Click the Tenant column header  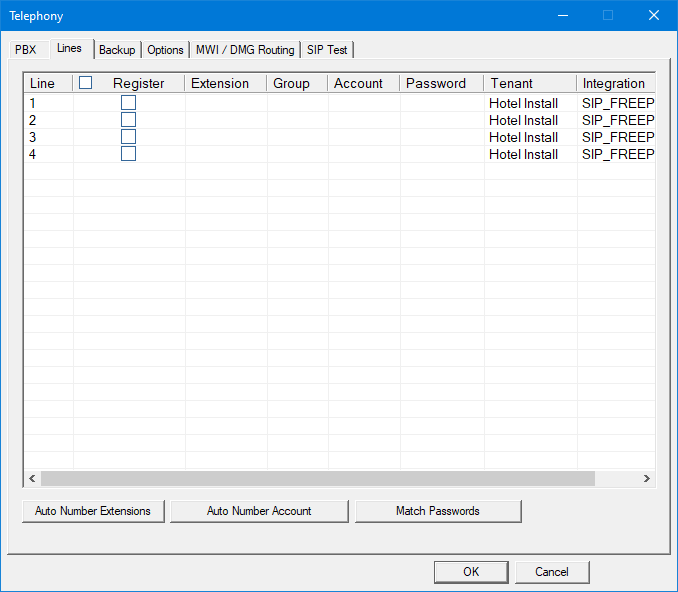coord(530,83)
